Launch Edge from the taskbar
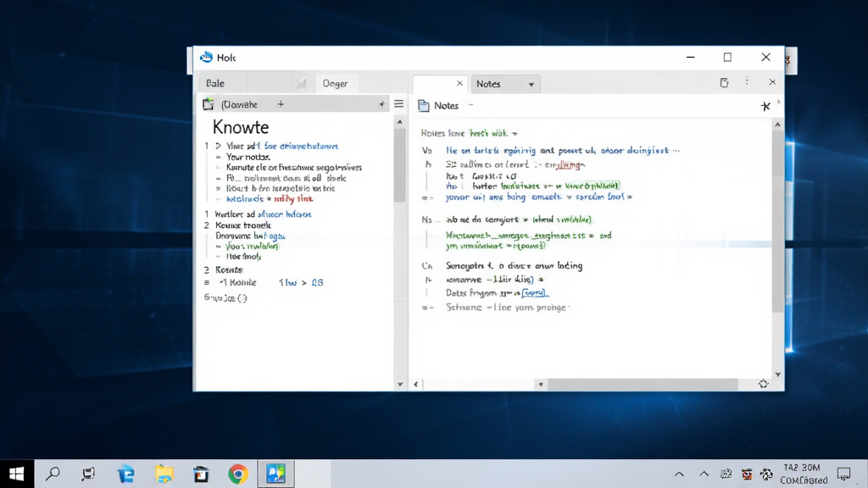Viewport: 868px width, 488px height. point(125,474)
